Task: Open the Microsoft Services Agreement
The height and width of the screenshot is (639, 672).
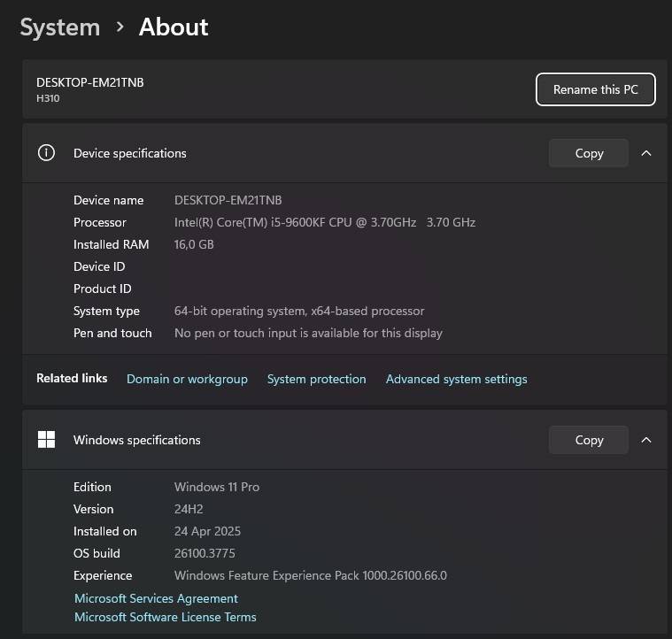Action: (x=156, y=598)
